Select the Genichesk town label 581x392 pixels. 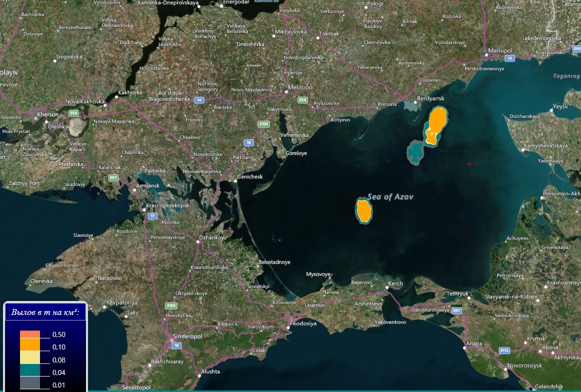(x=249, y=176)
